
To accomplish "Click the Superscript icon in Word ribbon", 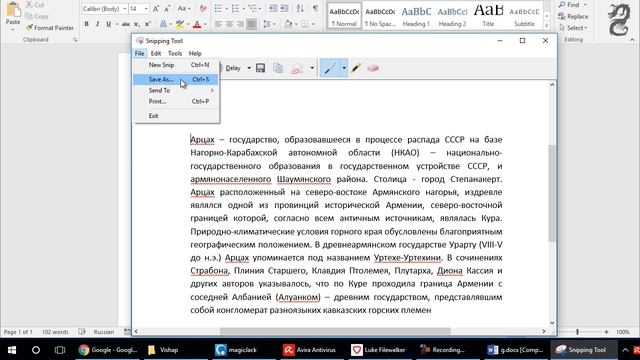I will 148,24.
